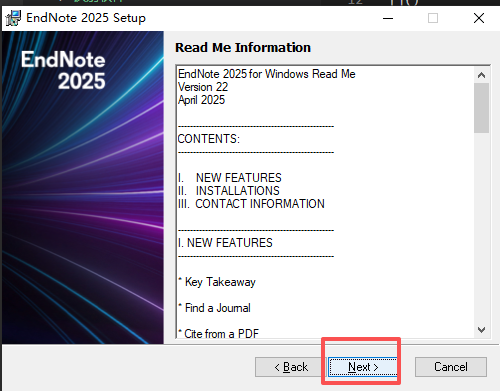500x391 pixels.
Task: Cancel the EndNote 2025 setup
Action: pyautogui.click(x=451, y=367)
